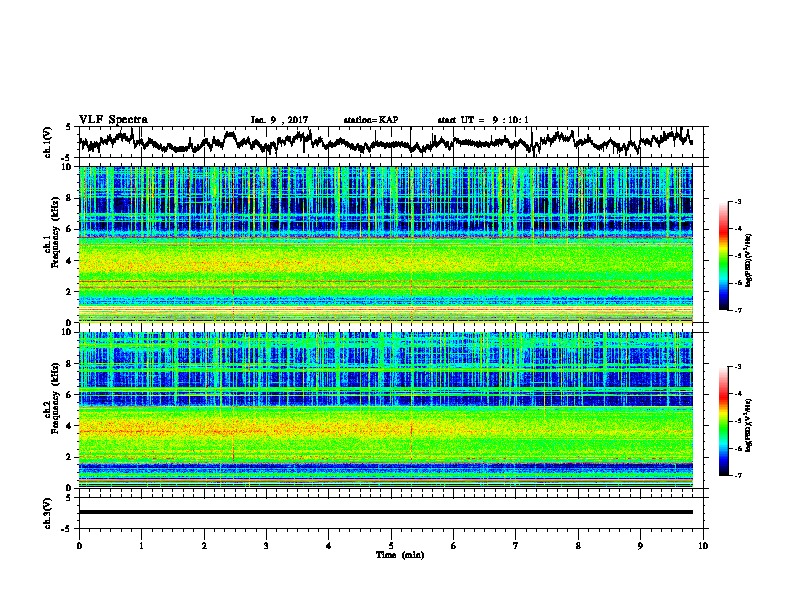Screen dimensions: 792x612
Task: Click the "-3" label on ch.2 colorbar
Action: (x=737, y=367)
